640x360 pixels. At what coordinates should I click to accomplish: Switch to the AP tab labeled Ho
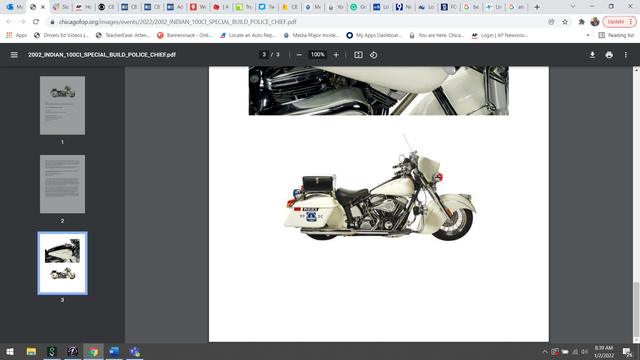[x=84, y=7]
